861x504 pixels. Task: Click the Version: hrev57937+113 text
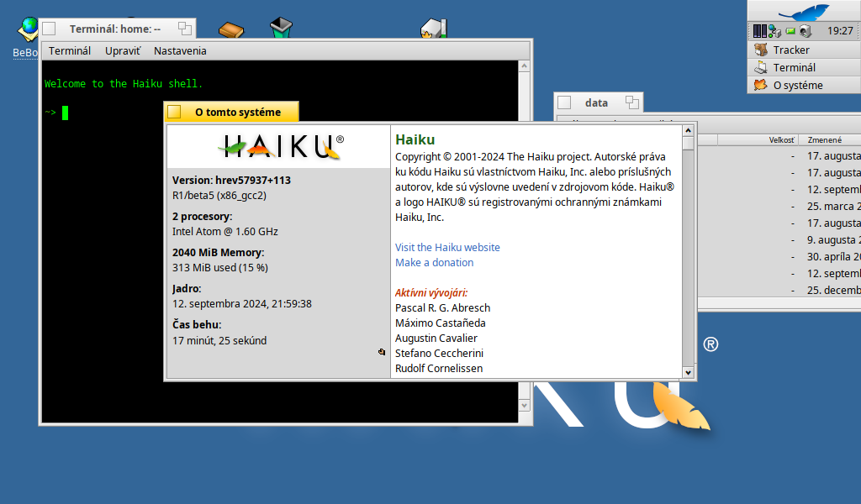[x=232, y=181]
